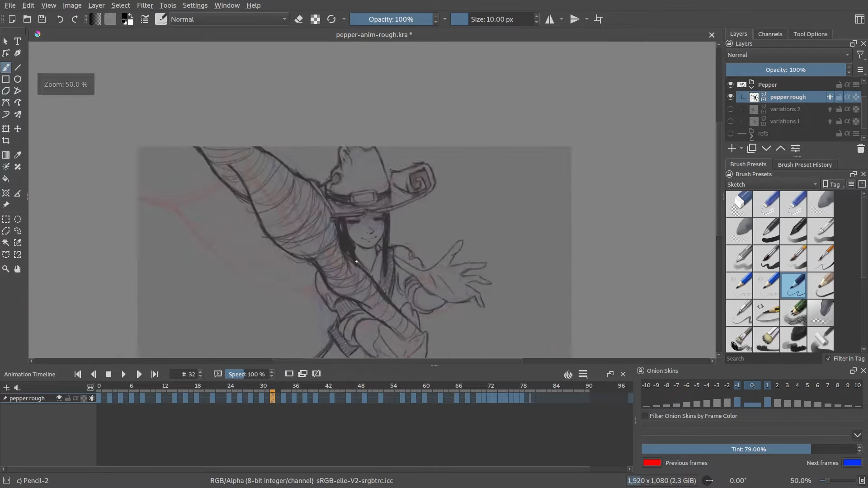The image size is (868, 488).
Task: Open the vertical mirror options dropdown arrow
Action: [587, 19]
